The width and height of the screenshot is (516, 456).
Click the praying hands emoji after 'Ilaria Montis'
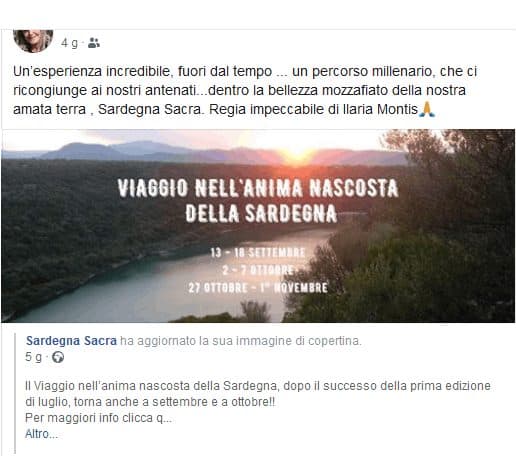[427, 109]
